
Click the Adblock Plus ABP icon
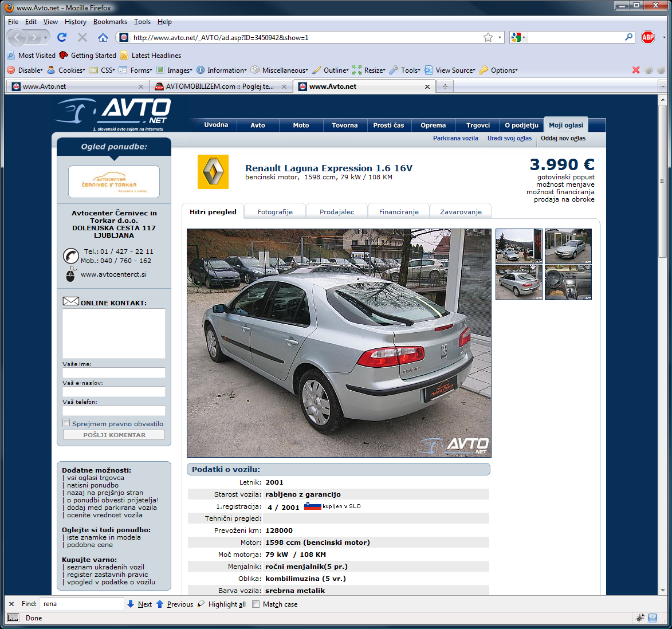[647, 37]
